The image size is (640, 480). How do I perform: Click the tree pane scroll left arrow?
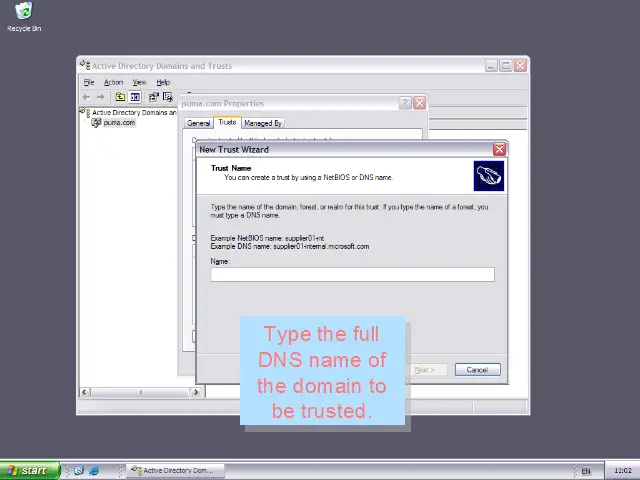84,392
